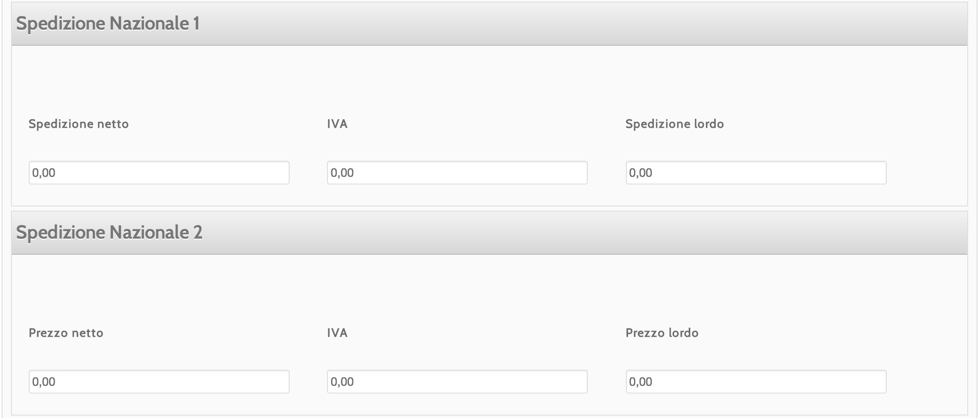Click the "Spedizione netto" label
Image resolution: width=980 pixels, height=418 pixels.
click(x=78, y=124)
